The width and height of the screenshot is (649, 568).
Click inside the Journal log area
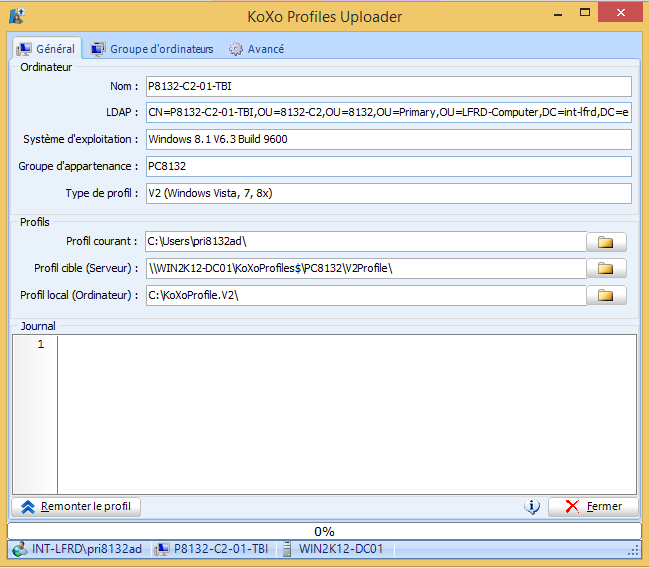point(347,414)
